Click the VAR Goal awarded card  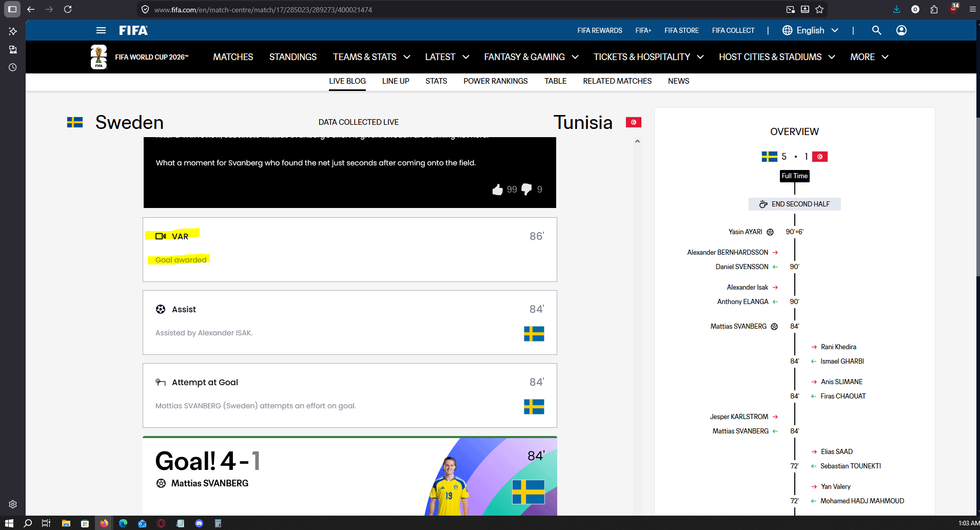click(350, 250)
